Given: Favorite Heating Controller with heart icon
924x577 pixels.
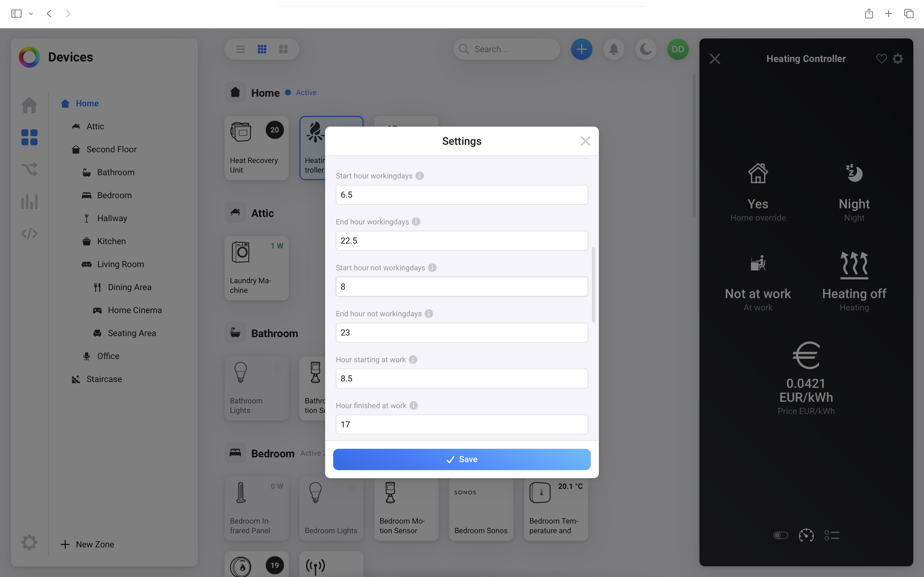Looking at the screenshot, I should tap(881, 59).
